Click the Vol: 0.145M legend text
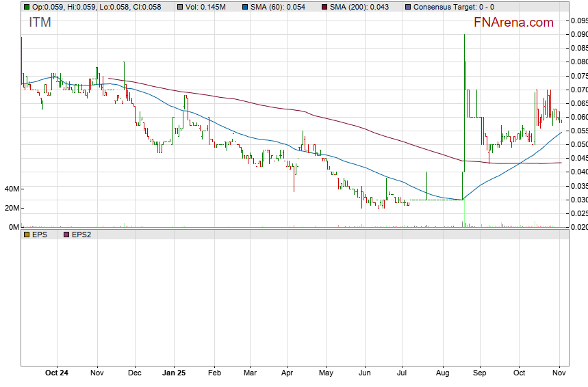Image resolution: width=588 pixels, height=387 pixels. (x=208, y=7)
